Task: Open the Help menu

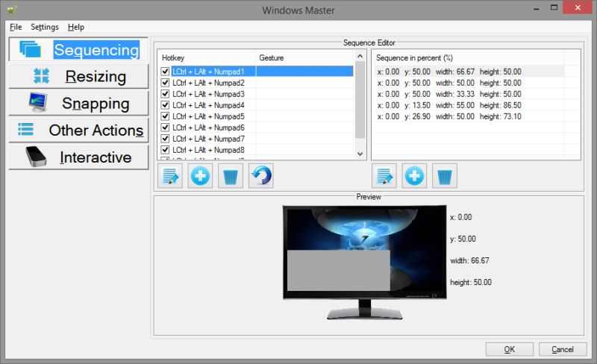Action: (x=76, y=27)
